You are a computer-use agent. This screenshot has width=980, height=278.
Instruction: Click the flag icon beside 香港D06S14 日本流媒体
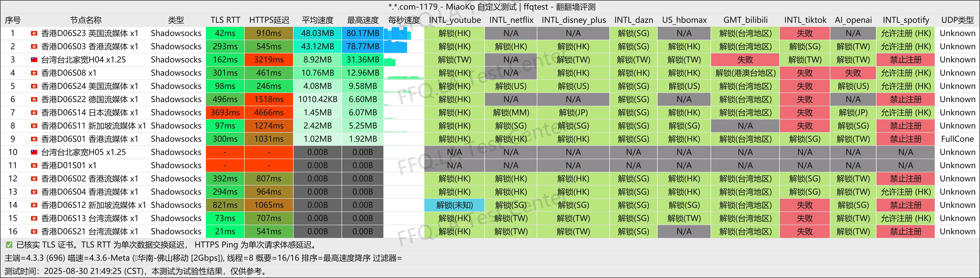34,113
